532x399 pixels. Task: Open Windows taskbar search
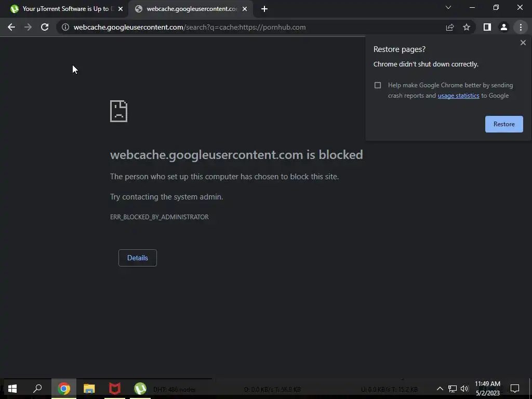point(37,389)
